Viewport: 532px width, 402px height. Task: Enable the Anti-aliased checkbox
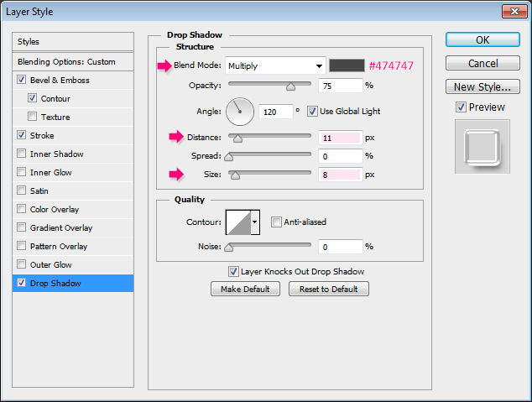pos(276,222)
